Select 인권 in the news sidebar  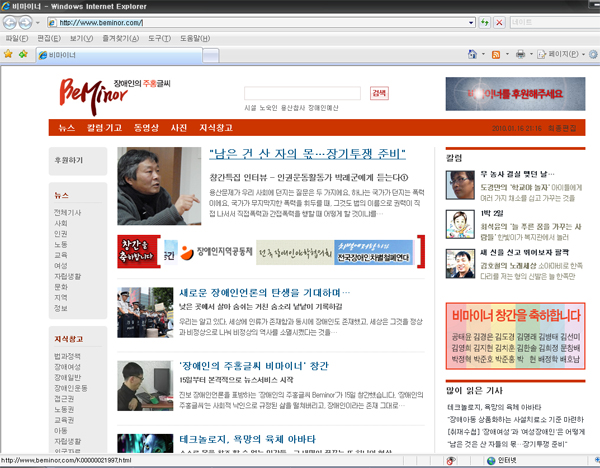pos(60,234)
